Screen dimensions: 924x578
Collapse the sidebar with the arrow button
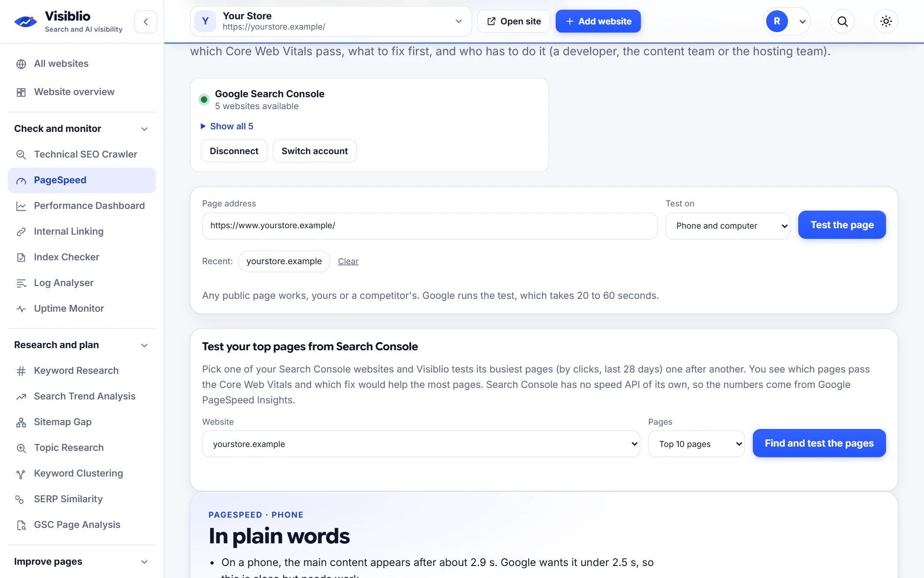145,22
